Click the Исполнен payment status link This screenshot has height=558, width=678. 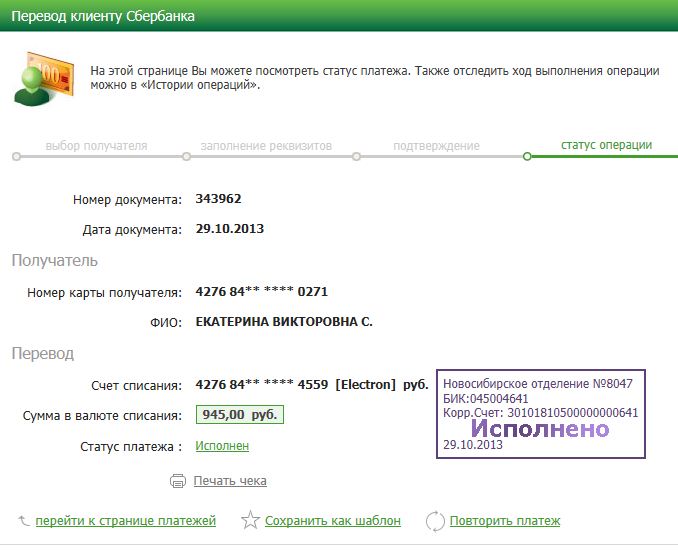222,446
